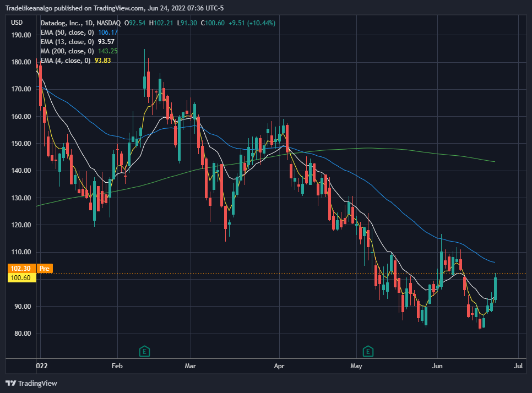Select the EMA (13, close, 0) indicator legend
The height and width of the screenshot is (393, 532).
[67, 42]
